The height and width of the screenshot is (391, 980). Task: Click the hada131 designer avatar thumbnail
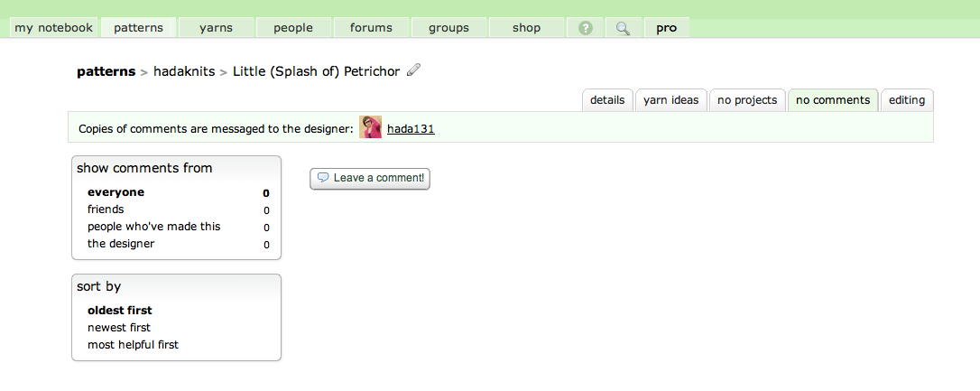370,128
